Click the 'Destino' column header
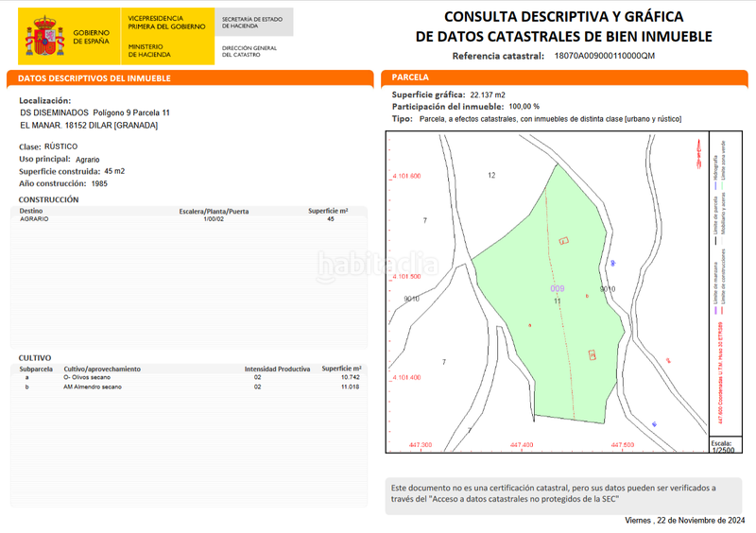This screenshot has width=756, height=533. (x=31, y=211)
